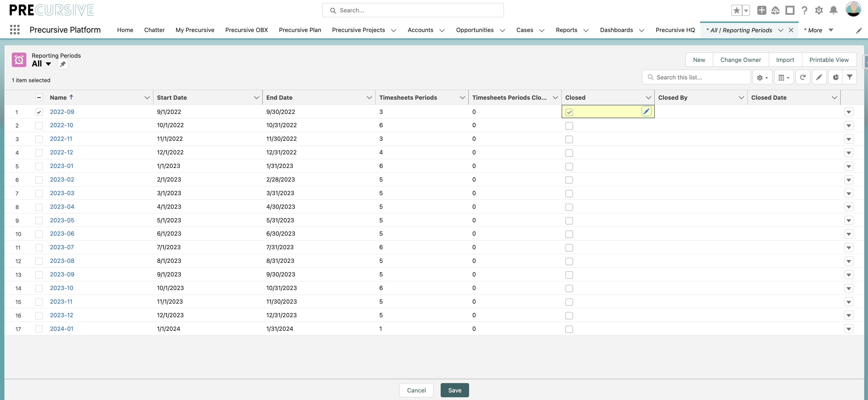Open the Notifications bell
868x400 pixels.
click(x=833, y=11)
